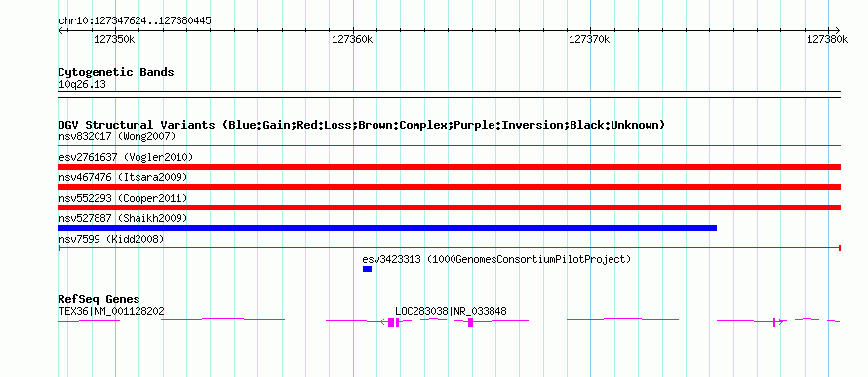
Task: Click the nsv7599 (Kidd2008) label
Action: (111, 239)
